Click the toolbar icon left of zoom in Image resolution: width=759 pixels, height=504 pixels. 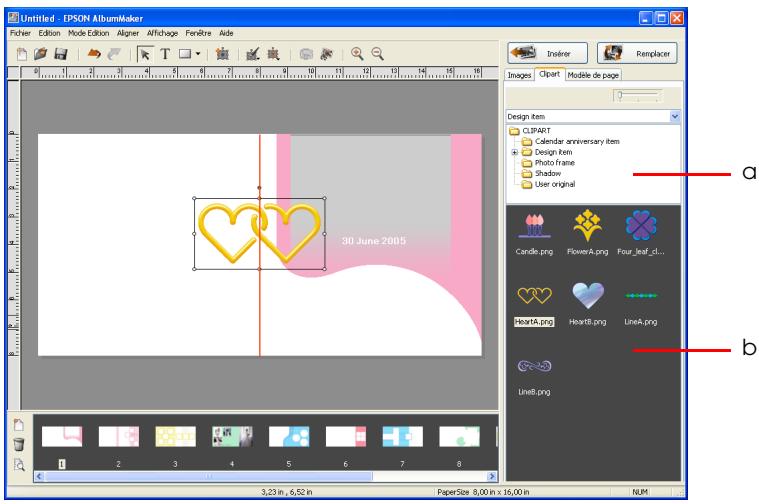327,54
